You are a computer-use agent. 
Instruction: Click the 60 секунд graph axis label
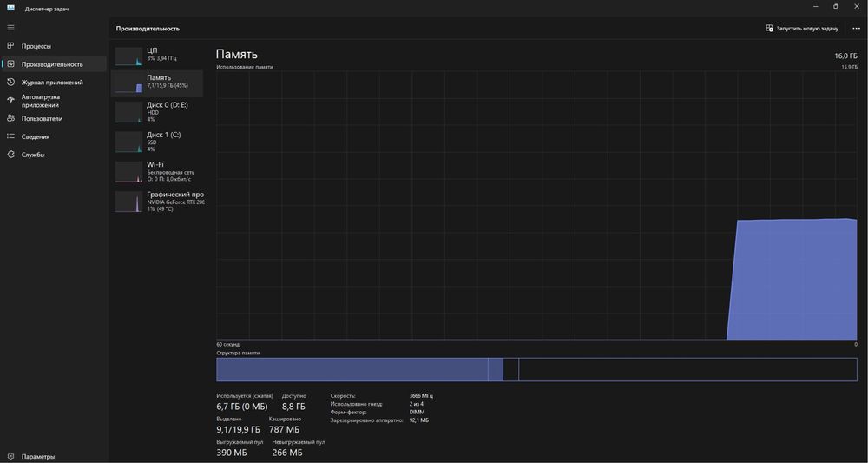point(228,345)
